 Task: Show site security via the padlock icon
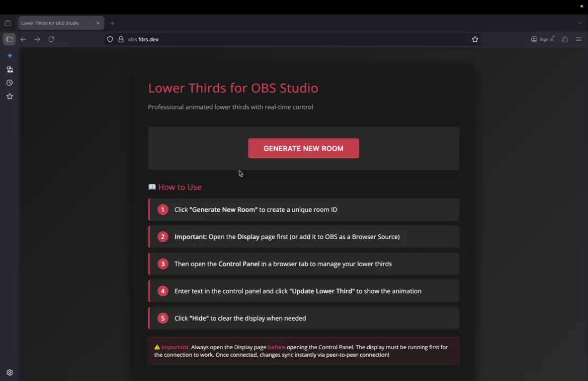click(x=121, y=39)
